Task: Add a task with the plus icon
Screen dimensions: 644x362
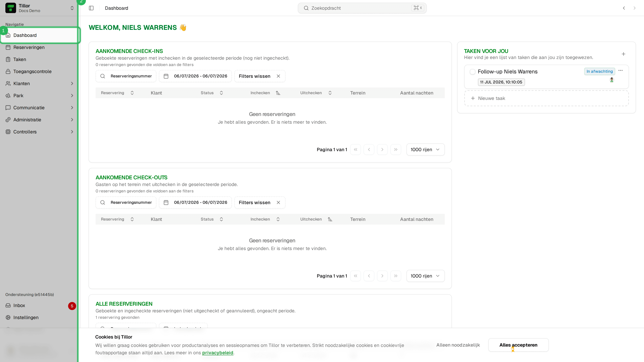Action: coord(624,54)
